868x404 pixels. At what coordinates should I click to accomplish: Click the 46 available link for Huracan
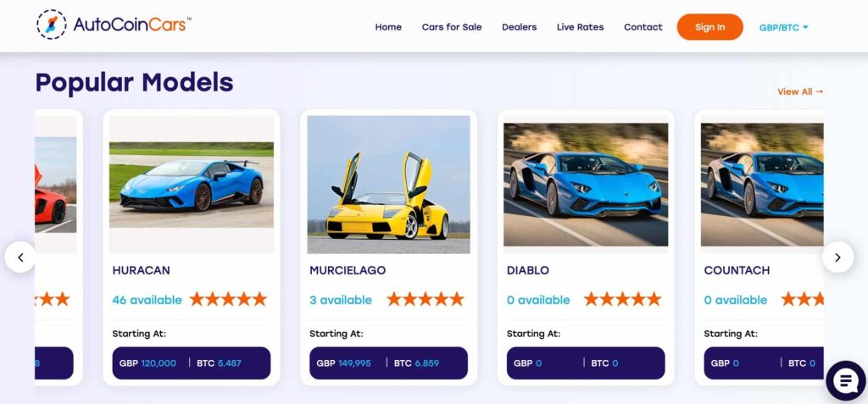147,300
